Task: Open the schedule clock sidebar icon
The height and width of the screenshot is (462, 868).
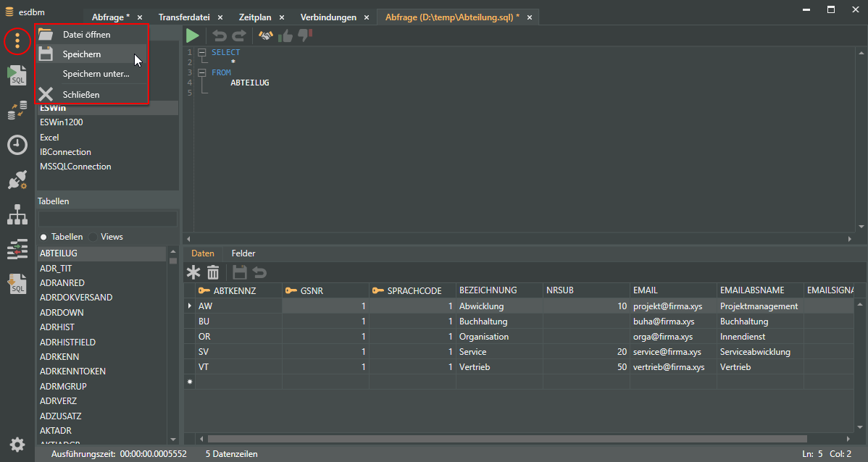Action: tap(17, 145)
